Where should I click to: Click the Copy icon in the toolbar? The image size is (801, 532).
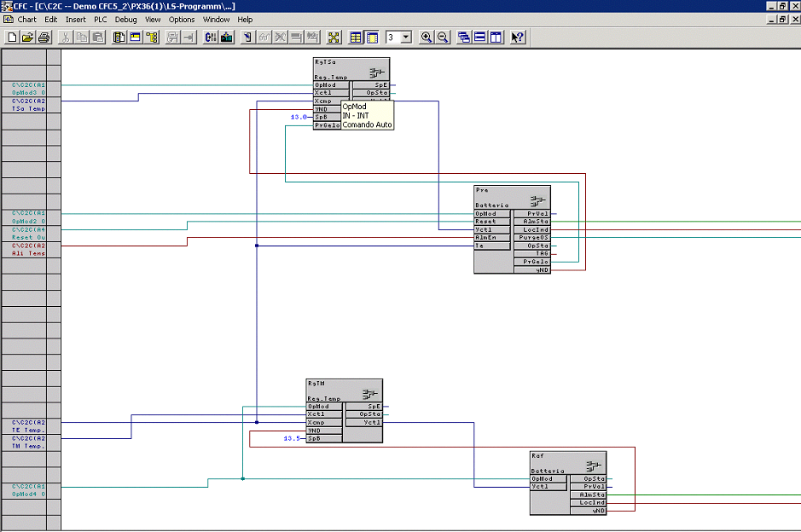[x=82, y=38]
